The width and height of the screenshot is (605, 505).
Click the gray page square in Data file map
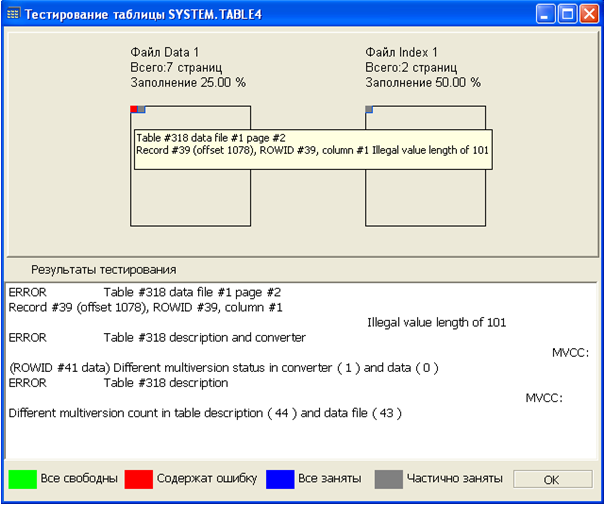pyautogui.click(x=142, y=109)
